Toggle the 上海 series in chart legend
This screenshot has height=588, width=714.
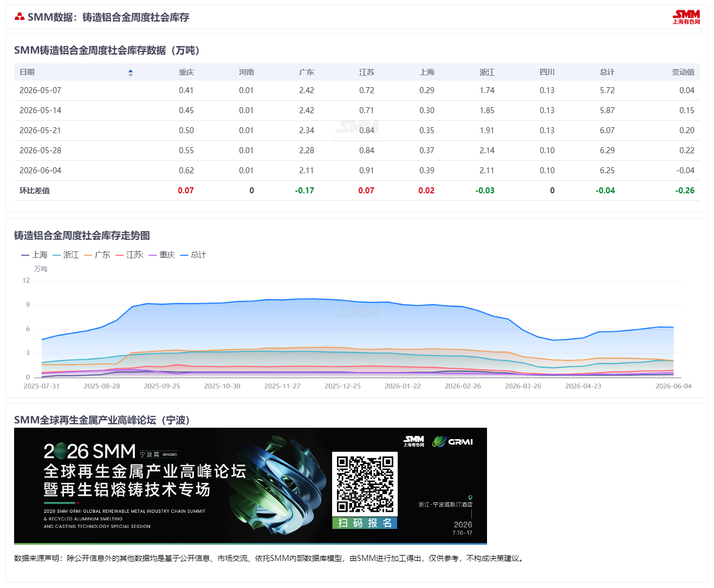[x=35, y=254]
